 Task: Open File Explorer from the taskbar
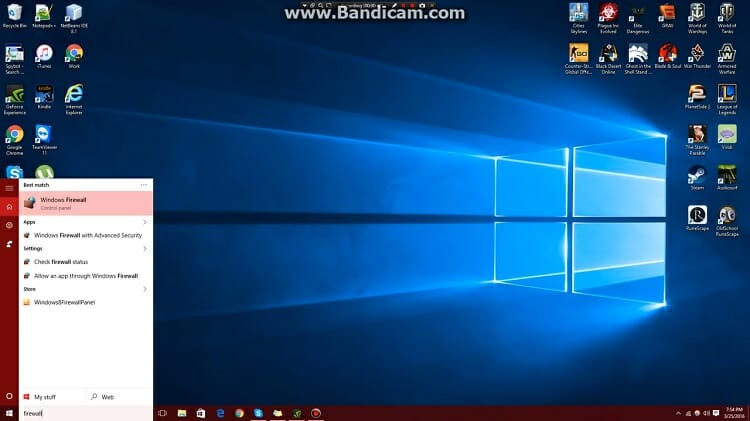[x=182, y=413]
